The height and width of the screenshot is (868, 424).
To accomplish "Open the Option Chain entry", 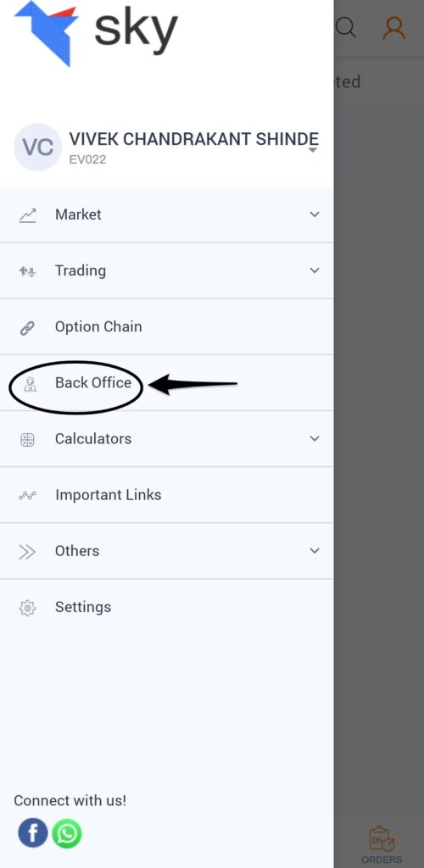I will pyautogui.click(x=166, y=326).
